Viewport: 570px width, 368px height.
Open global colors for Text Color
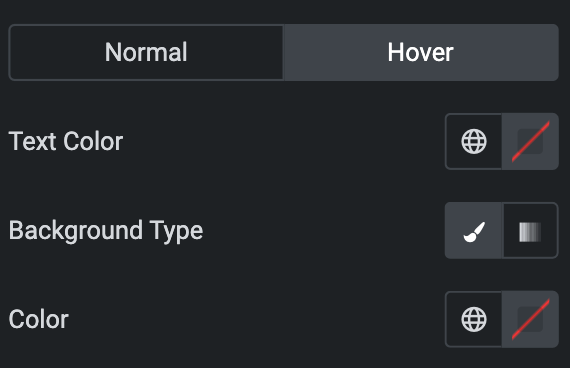pyautogui.click(x=474, y=141)
